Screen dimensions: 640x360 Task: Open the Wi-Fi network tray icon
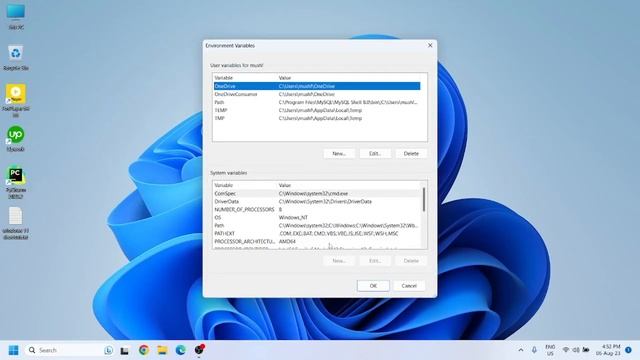coord(566,350)
